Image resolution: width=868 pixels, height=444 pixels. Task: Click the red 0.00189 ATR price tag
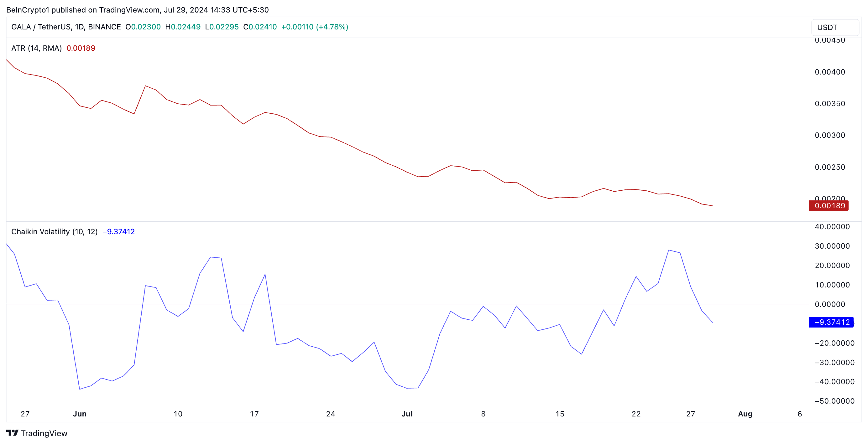[x=829, y=206]
